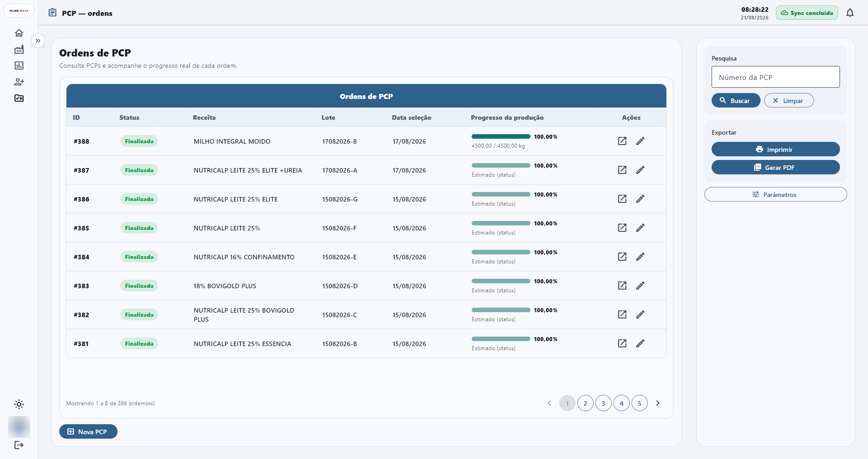Screen dimensions: 868x459
Task: Click the Imprimir button
Action: coord(776,149)
